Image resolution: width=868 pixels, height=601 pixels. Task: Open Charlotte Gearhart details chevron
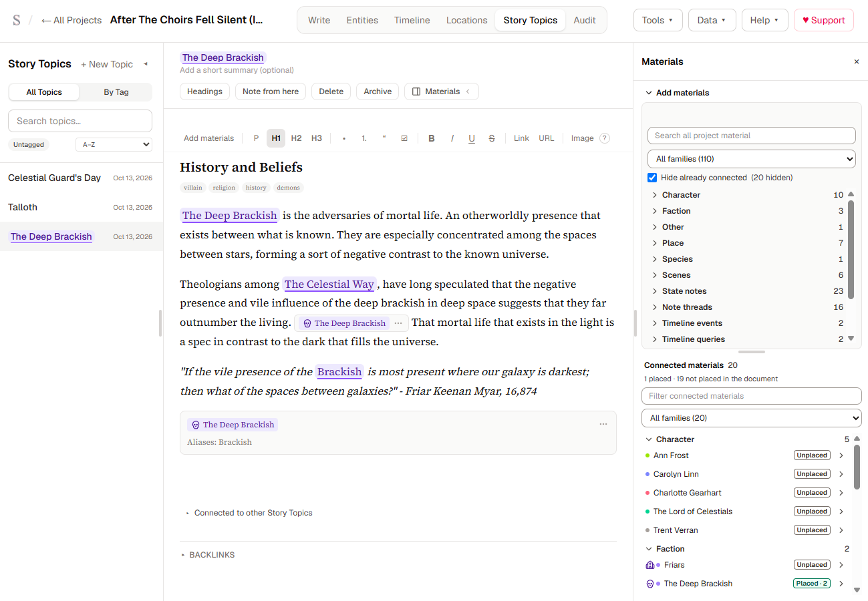coord(841,493)
